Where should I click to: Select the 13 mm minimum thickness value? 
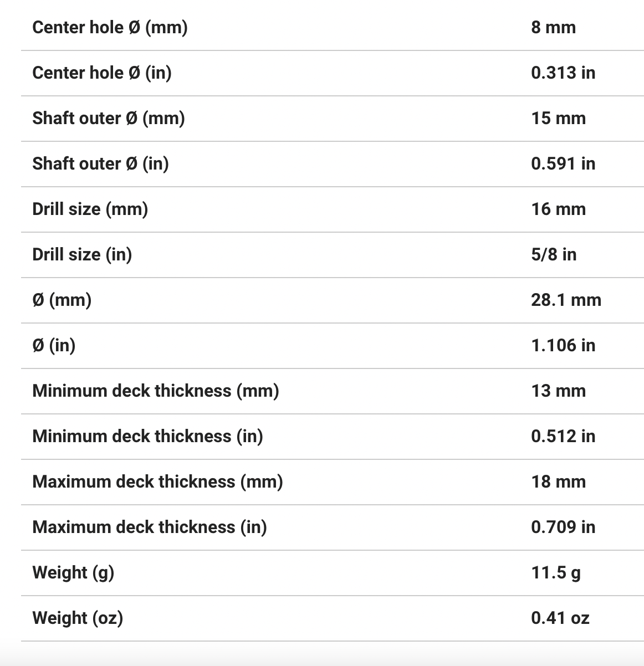click(558, 391)
